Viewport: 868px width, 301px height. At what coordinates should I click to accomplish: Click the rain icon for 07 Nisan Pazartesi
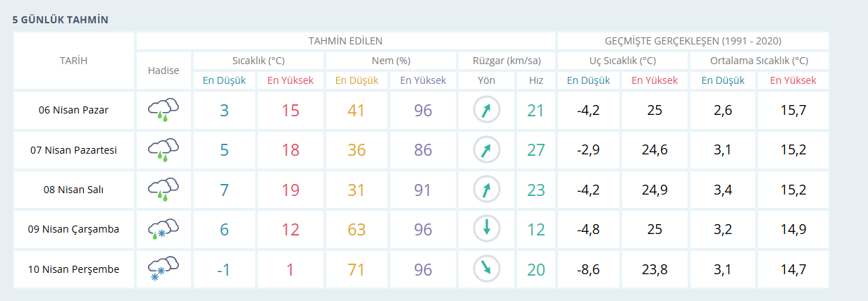tap(163, 149)
